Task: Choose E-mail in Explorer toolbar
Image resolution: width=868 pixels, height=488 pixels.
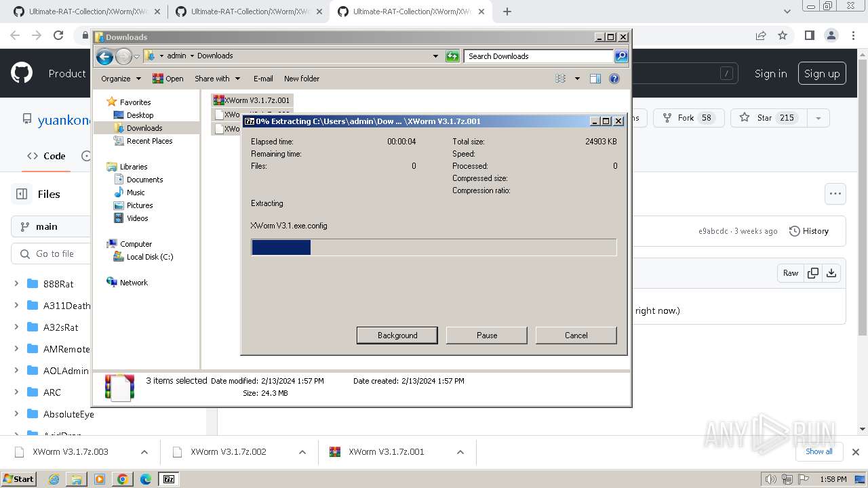Action: coord(263,79)
